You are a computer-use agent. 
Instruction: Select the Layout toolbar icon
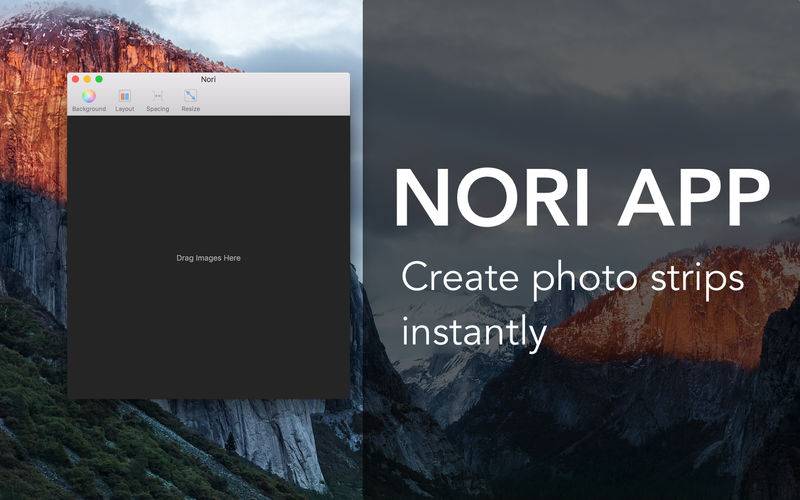pos(124,96)
